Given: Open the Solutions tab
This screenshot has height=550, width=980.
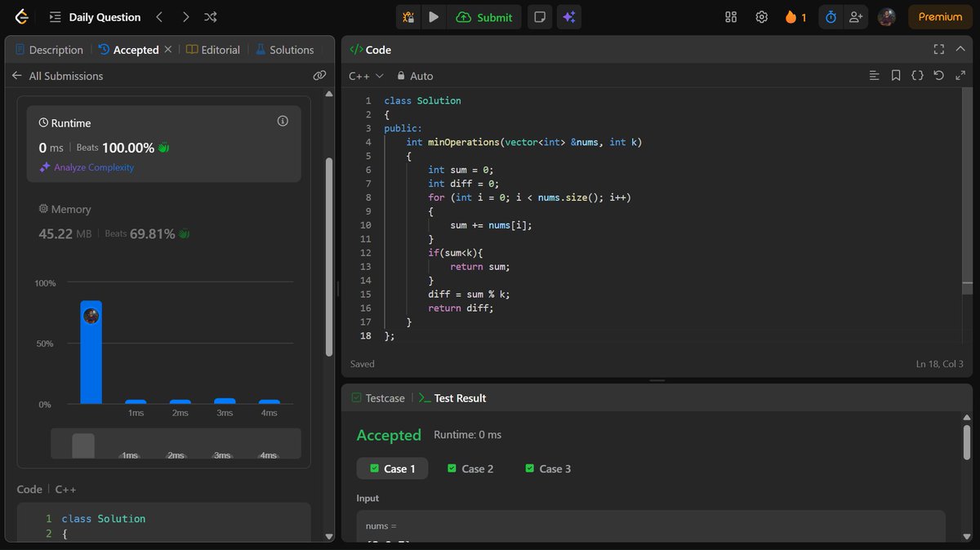Looking at the screenshot, I should coord(284,50).
